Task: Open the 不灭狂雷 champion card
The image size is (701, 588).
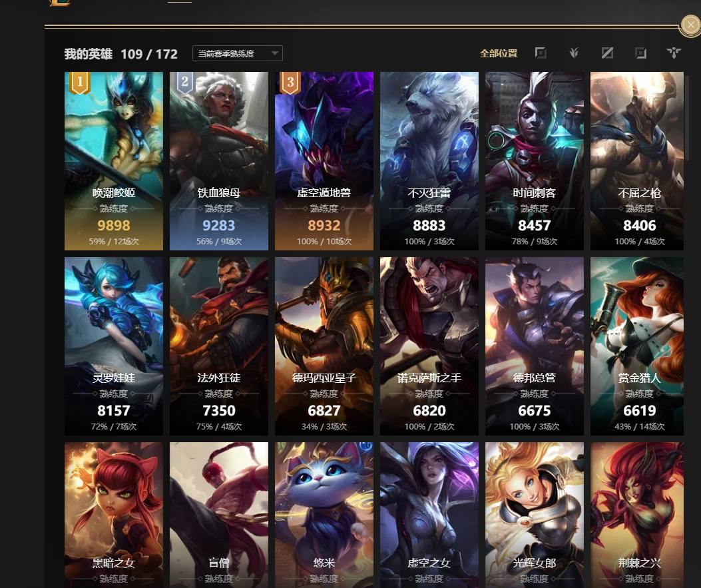Action: (429, 161)
